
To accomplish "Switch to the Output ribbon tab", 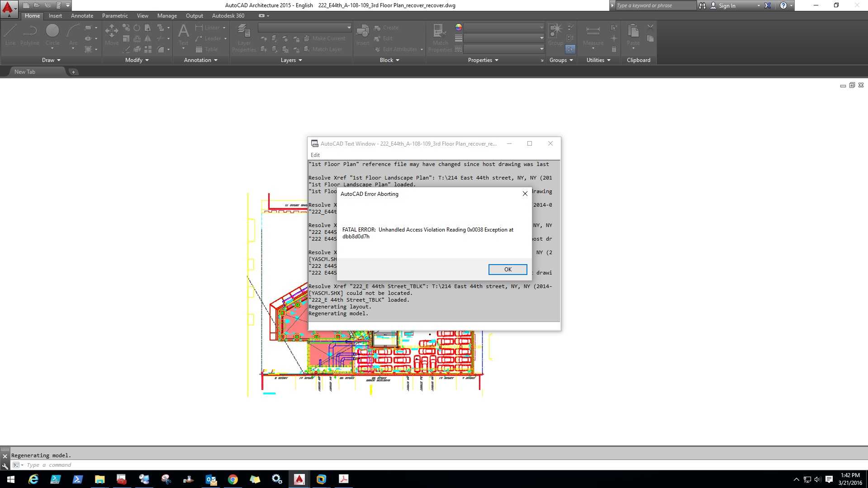I will pyautogui.click(x=194, y=16).
